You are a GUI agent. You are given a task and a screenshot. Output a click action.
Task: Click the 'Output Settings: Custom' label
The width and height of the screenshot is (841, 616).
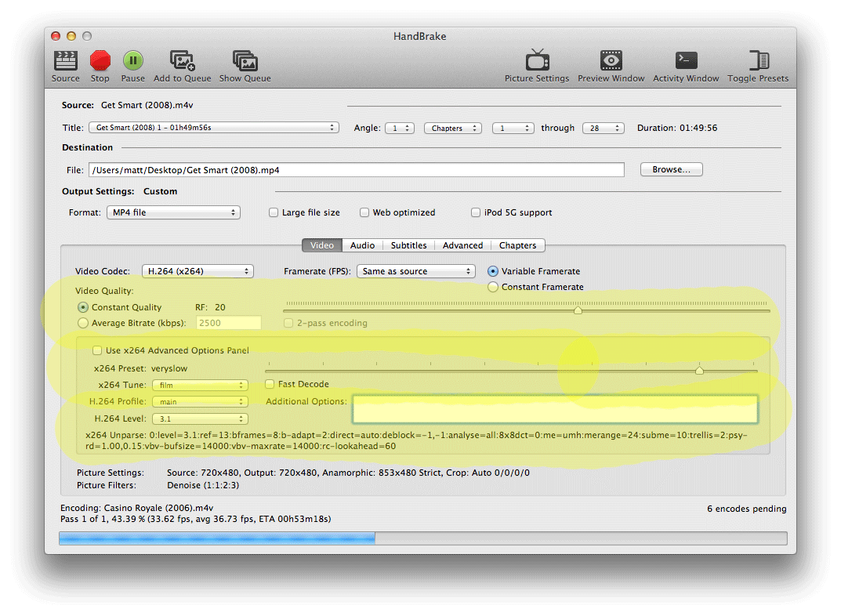119,191
